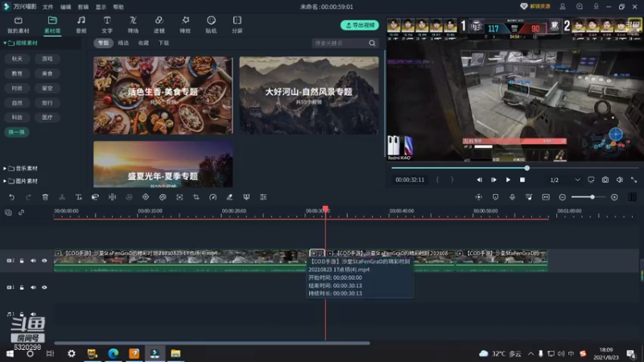Toggle the auto ripple link icon

(x=22, y=212)
